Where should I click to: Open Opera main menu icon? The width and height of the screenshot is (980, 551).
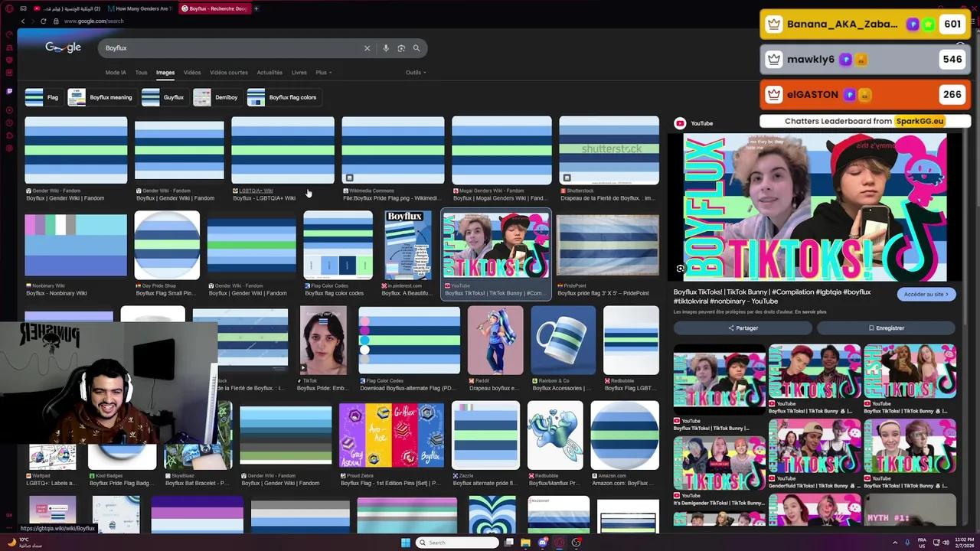pos(9,8)
